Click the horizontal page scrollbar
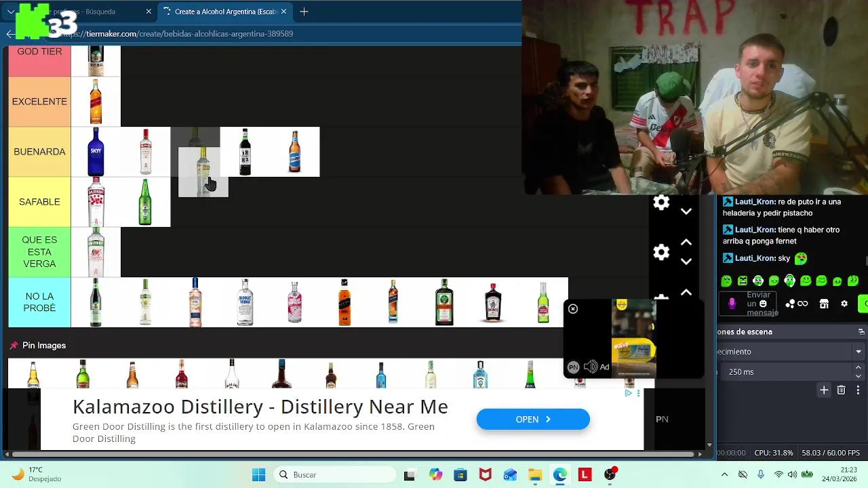This screenshot has width=868, height=488. pyautogui.click(x=353, y=454)
